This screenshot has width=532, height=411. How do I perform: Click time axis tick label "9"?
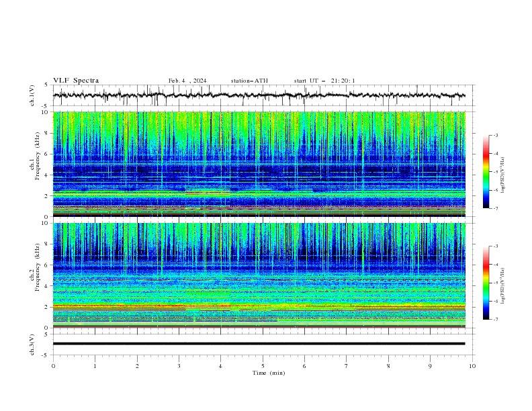pos(430,366)
